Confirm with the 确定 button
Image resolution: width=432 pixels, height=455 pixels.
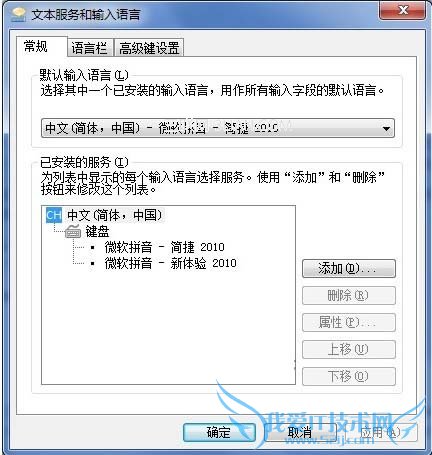point(219,432)
